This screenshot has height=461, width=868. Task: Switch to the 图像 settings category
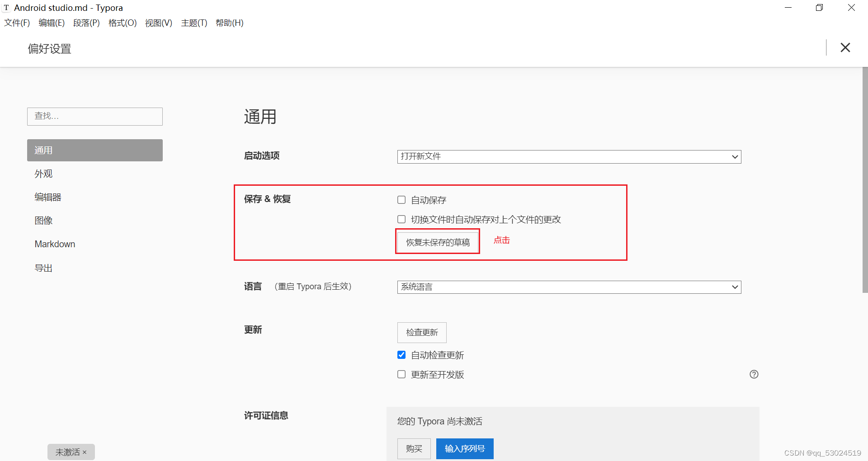[x=95, y=221]
